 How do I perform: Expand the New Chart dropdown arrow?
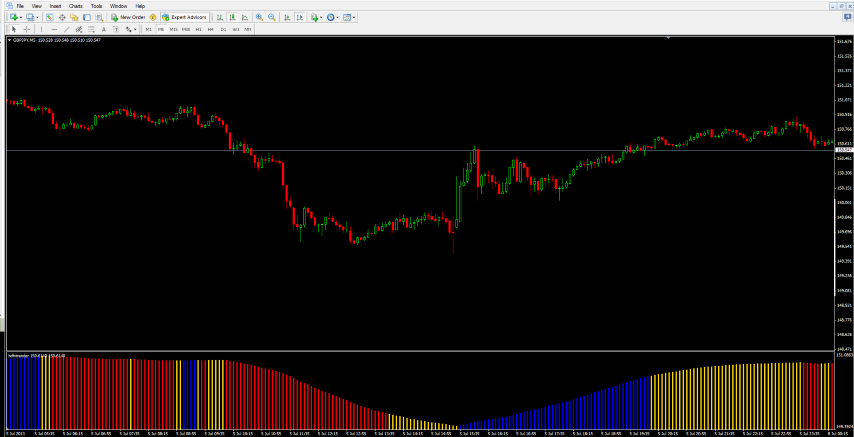pos(21,17)
